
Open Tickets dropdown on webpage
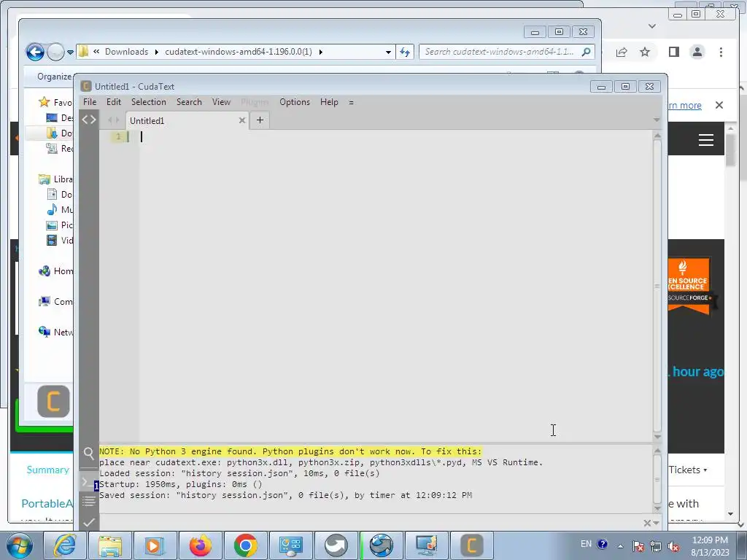click(x=688, y=470)
